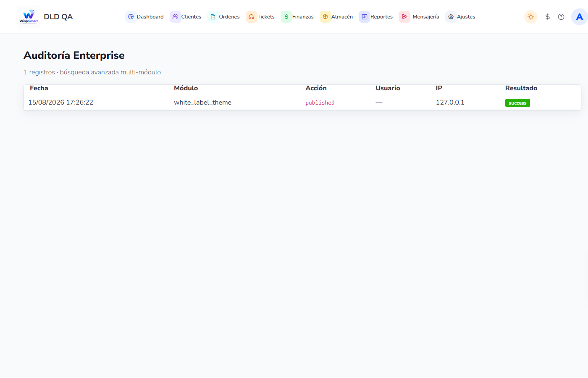
Task: Click the Acción column header
Action: click(x=316, y=88)
